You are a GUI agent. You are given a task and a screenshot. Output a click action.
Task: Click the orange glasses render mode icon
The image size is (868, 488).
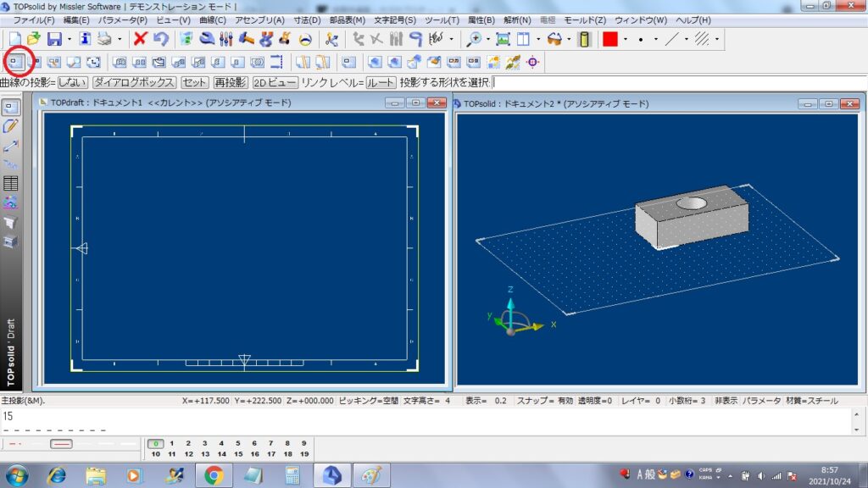pos(554,39)
